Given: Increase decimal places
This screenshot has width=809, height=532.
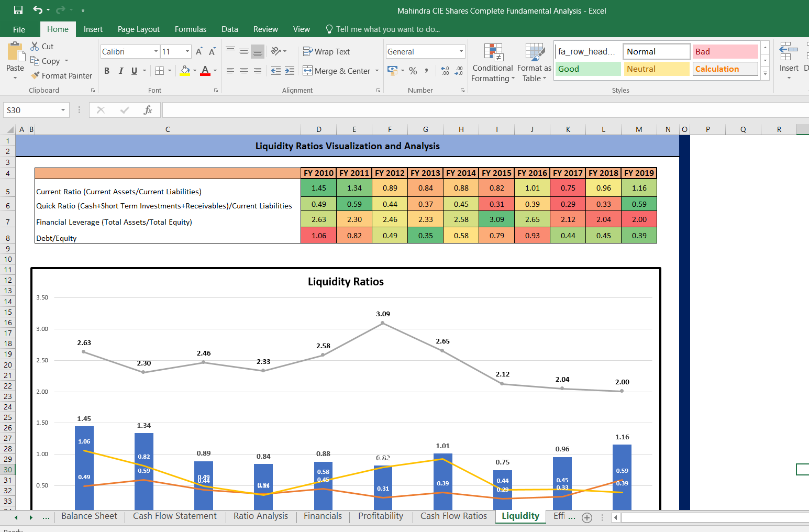Looking at the screenshot, I should 445,71.
